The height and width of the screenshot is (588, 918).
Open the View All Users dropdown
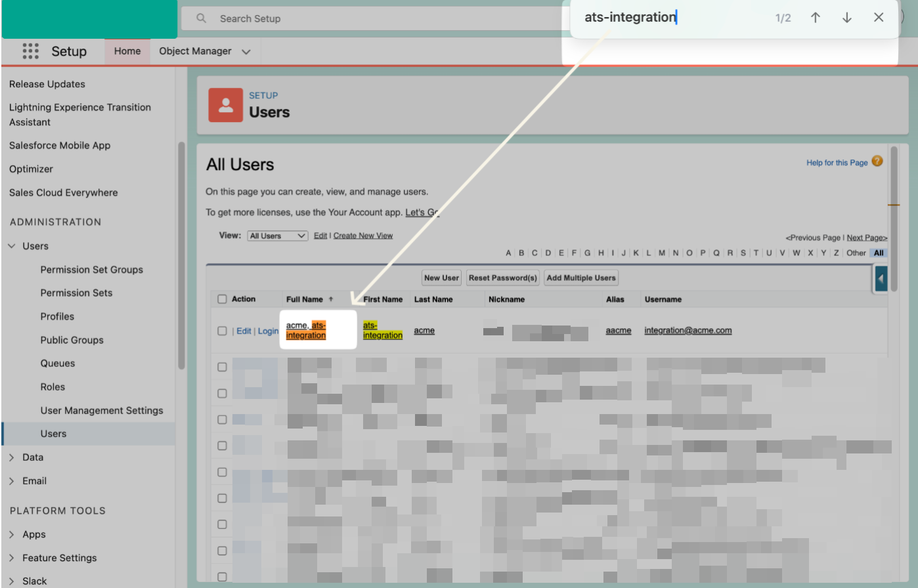point(278,236)
